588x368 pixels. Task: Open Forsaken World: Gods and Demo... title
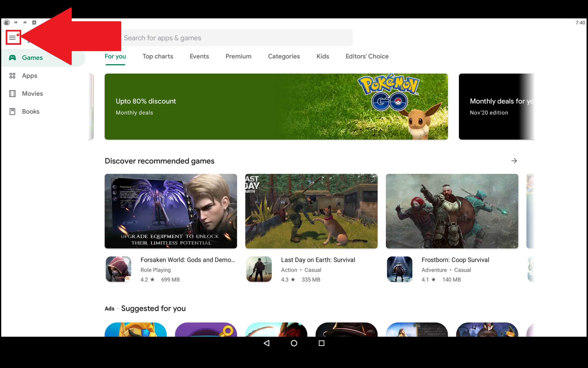click(x=188, y=260)
